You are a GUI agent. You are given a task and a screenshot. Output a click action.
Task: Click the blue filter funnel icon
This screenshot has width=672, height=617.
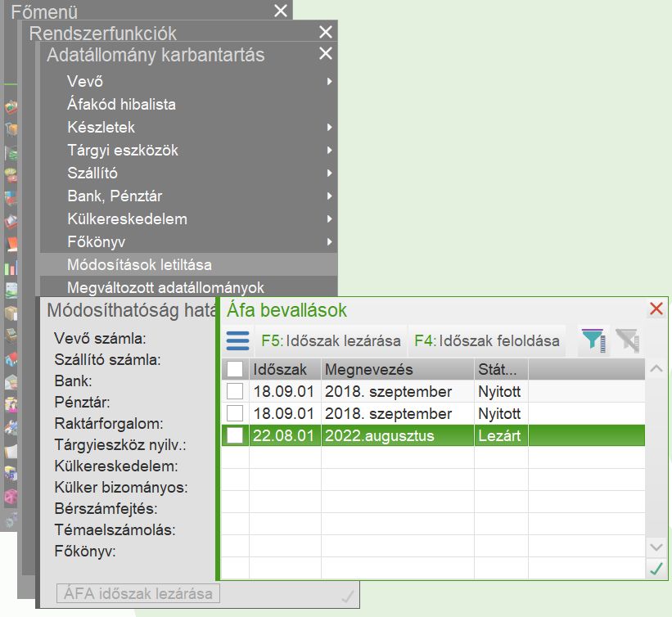click(x=593, y=340)
